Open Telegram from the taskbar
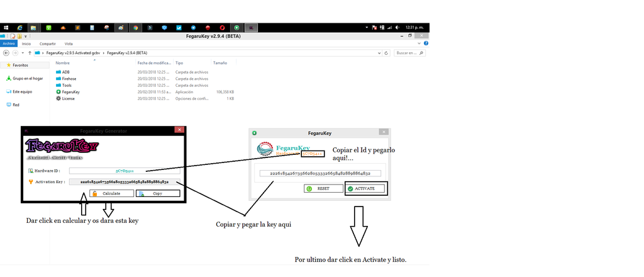 coord(194,28)
